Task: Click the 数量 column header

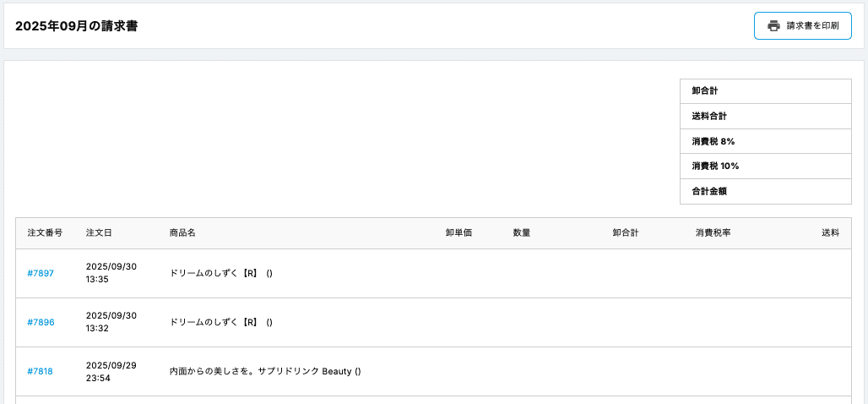Action: tap(521, 232)
